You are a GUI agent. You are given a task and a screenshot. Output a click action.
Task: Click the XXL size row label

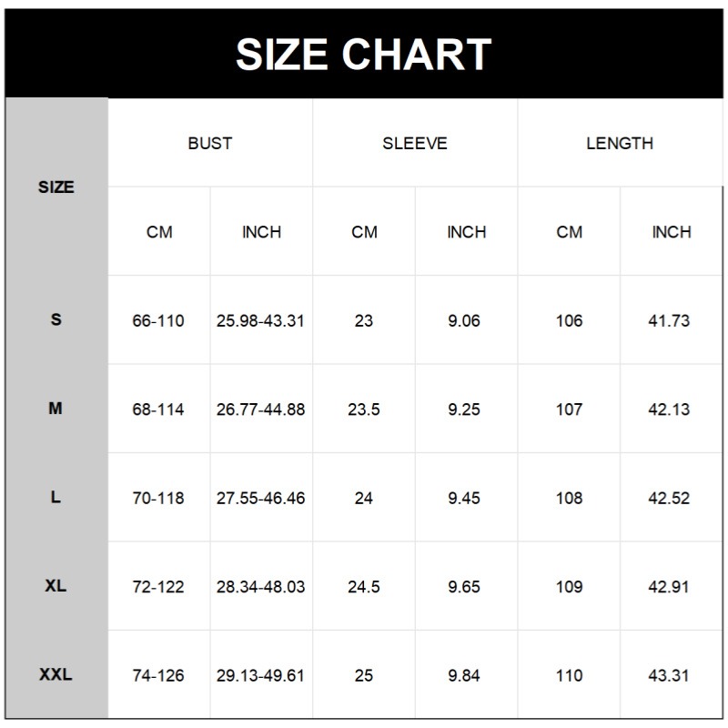point(56,675)
